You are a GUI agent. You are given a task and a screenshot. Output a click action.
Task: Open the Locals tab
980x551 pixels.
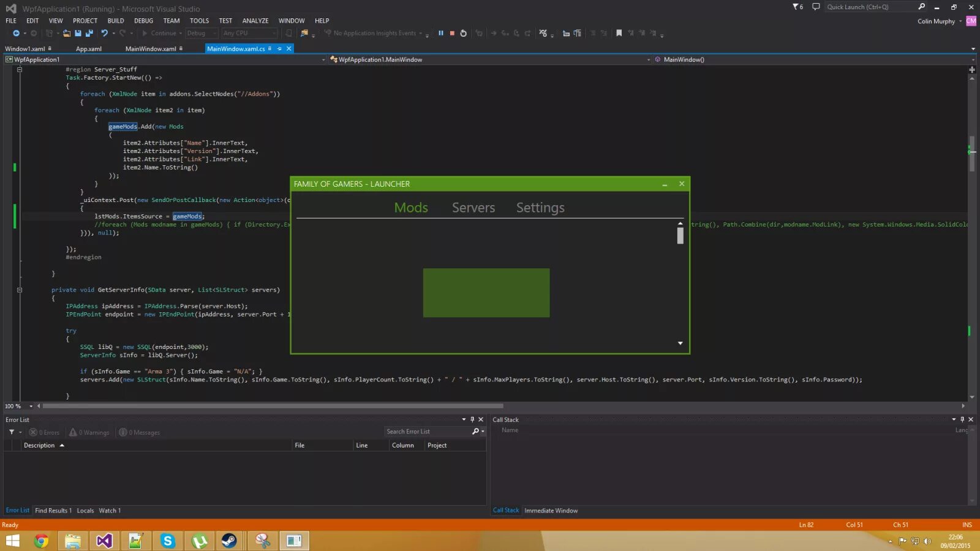click(85, 510)
